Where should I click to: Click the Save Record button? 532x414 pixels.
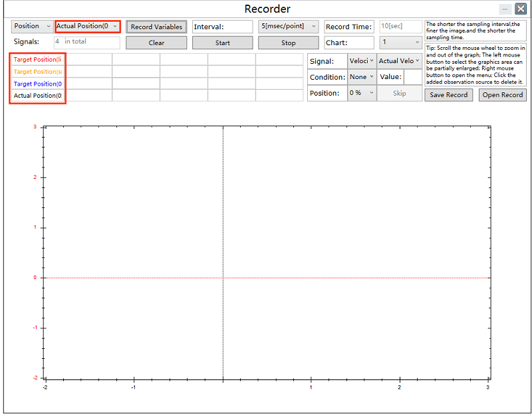click(449, 95)
